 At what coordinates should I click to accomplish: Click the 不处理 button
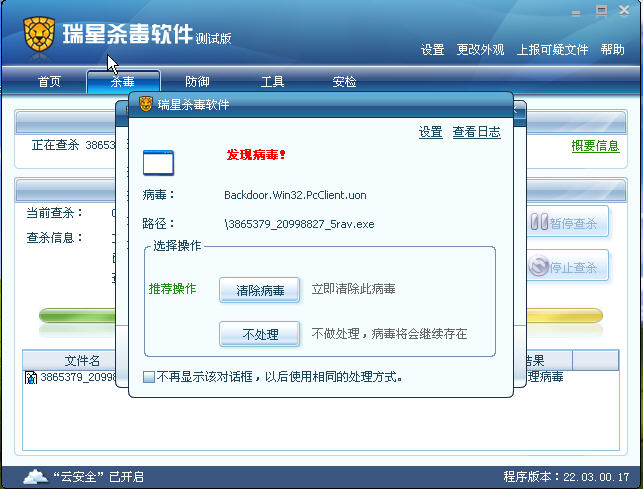(x=260, y=334)
